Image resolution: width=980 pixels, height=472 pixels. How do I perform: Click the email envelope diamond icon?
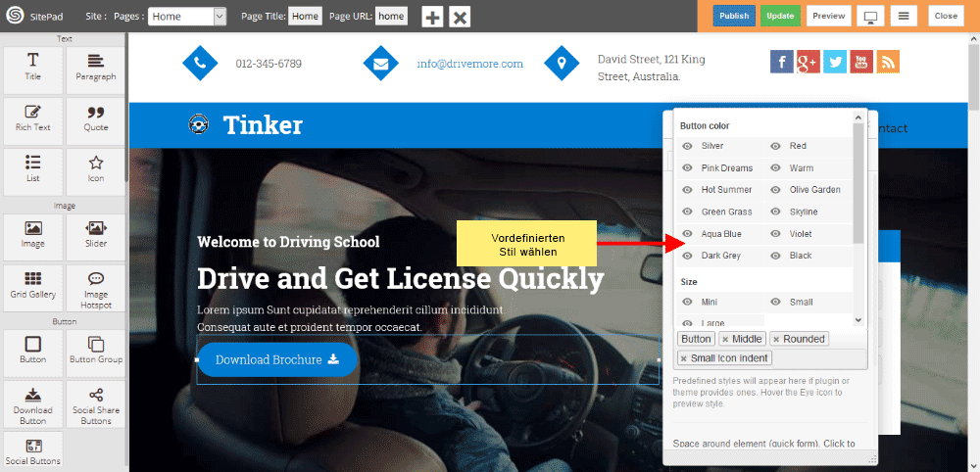(380, 63)
